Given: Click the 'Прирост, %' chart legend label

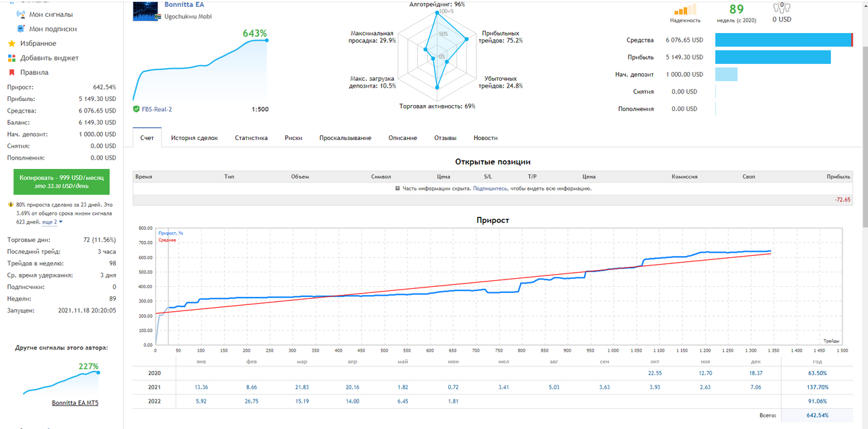Looking at the screenshot, I should 171,233.
